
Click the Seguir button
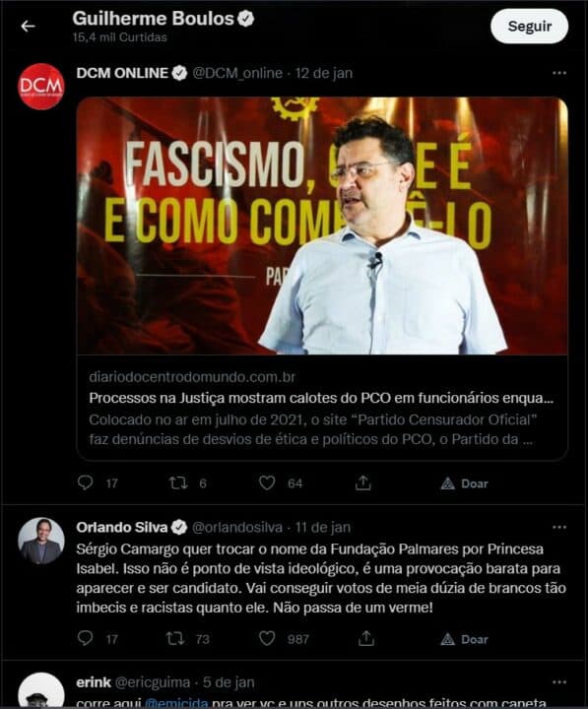tap(529, 27)
